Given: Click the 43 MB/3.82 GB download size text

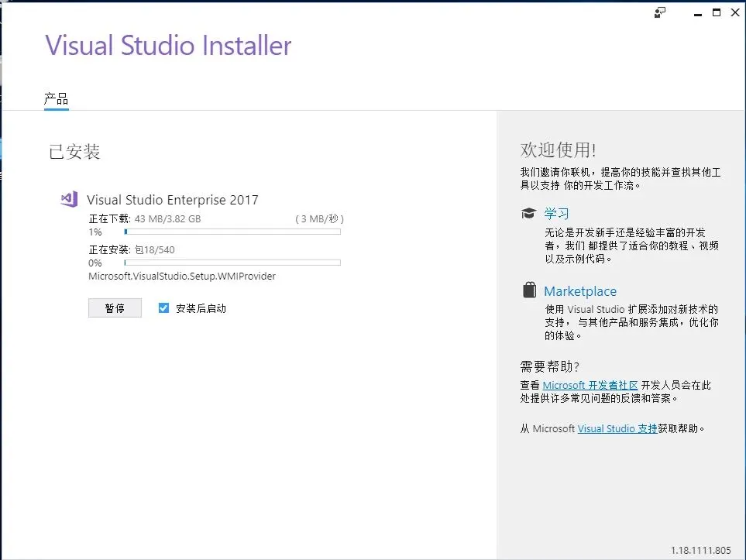Looking at the screenshot, I should (167, 219).
